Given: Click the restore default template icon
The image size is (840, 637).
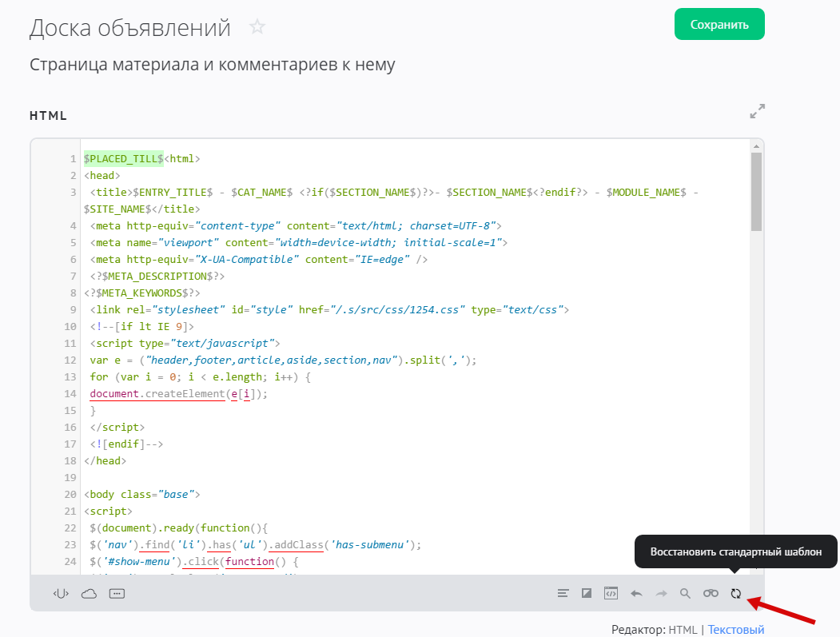Looking at the screenshot, I should tap(736, 593).
